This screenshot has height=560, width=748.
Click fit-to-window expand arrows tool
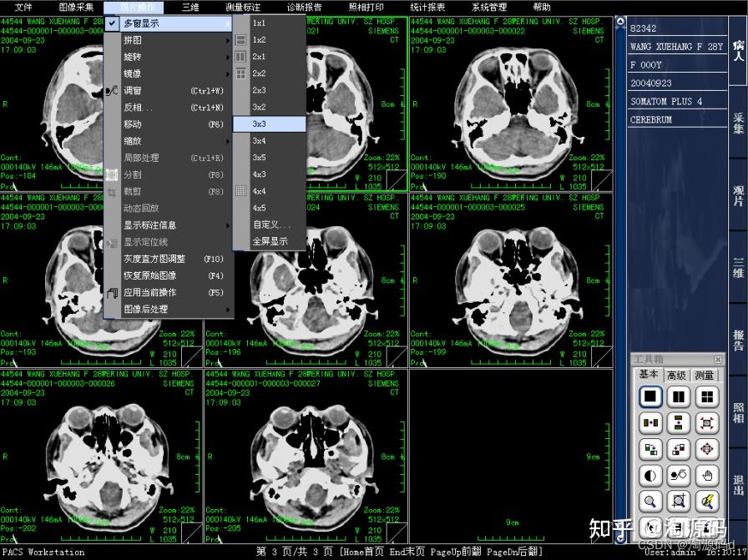pyautogui.click(x=706, y=422)
